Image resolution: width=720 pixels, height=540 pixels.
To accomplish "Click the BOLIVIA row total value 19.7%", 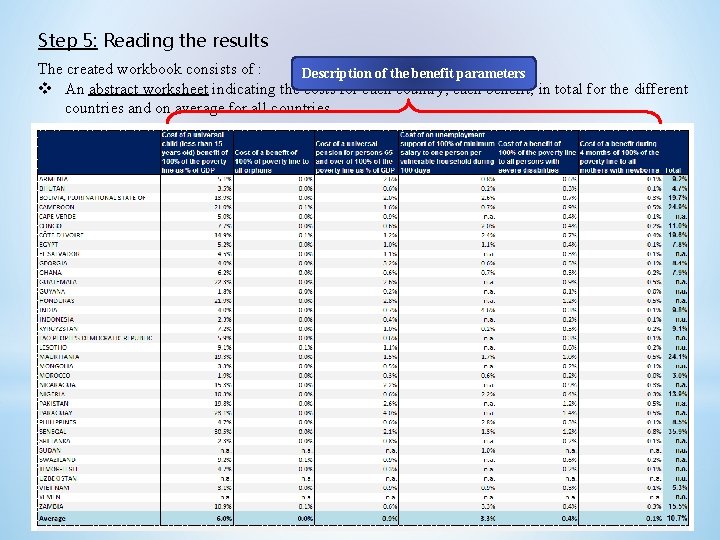I will pyautogui.click(x=678, y=198).
